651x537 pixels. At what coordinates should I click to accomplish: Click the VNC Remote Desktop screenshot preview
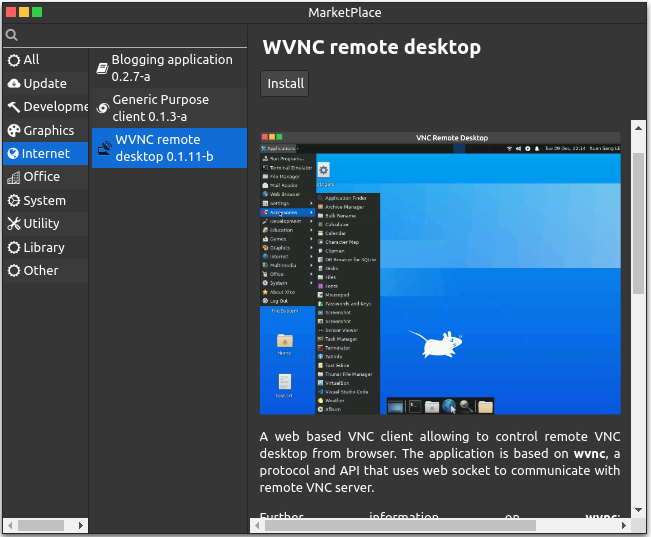point(440,273)
